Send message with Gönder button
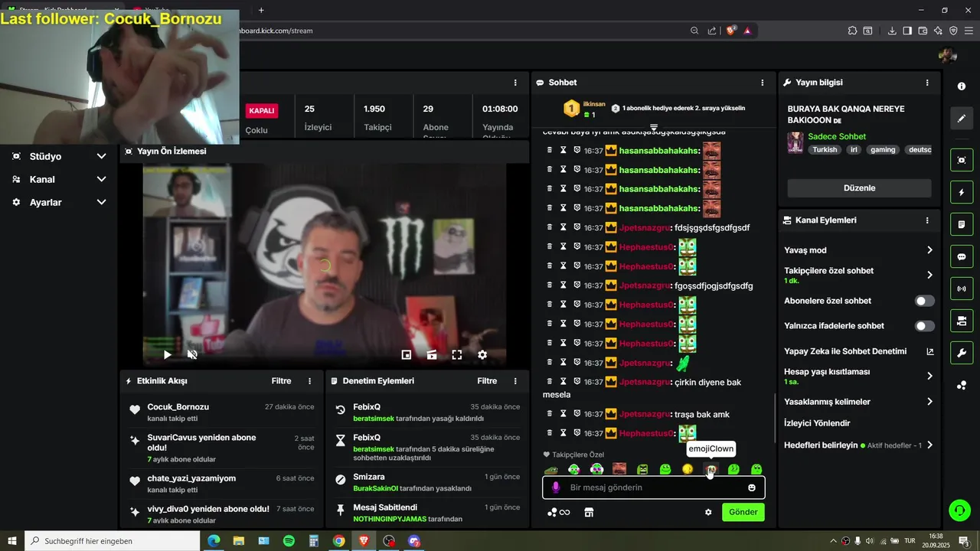Viewport: 980px width, 551px height. coord(743,512)
